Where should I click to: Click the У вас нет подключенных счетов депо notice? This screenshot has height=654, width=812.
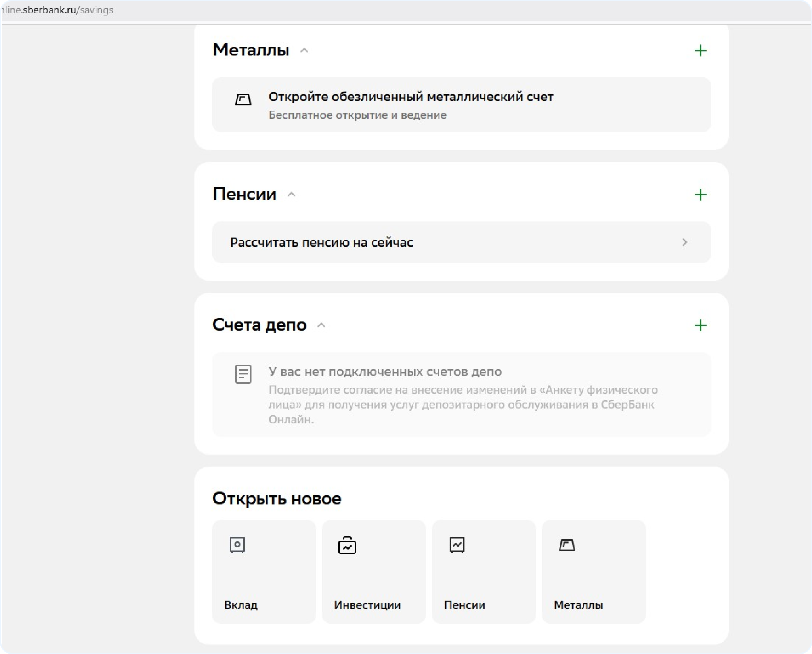point(385,372)
